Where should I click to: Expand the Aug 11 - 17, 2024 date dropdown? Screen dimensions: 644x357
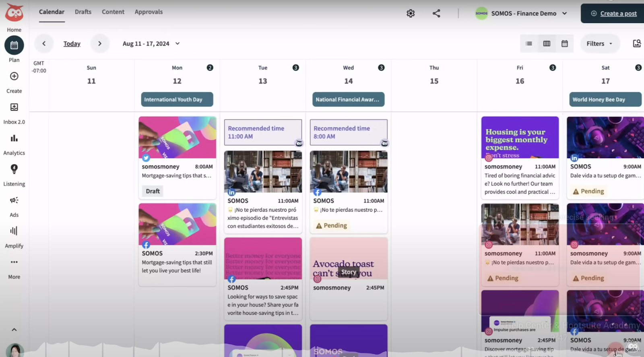151,43
